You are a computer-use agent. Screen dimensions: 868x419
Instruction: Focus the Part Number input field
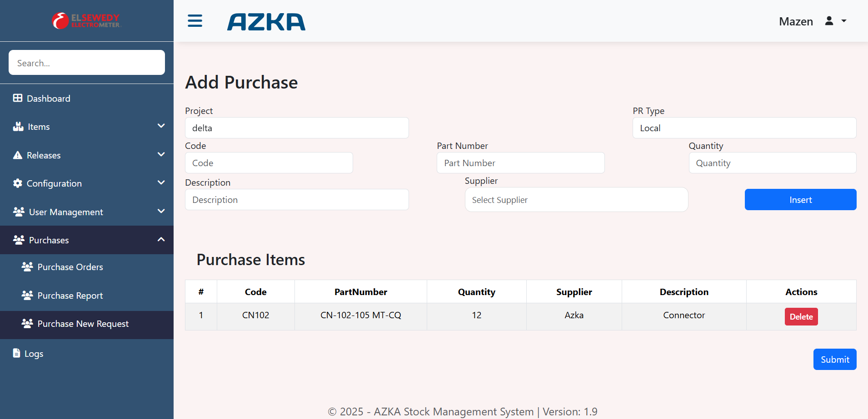tap(520, 163)
